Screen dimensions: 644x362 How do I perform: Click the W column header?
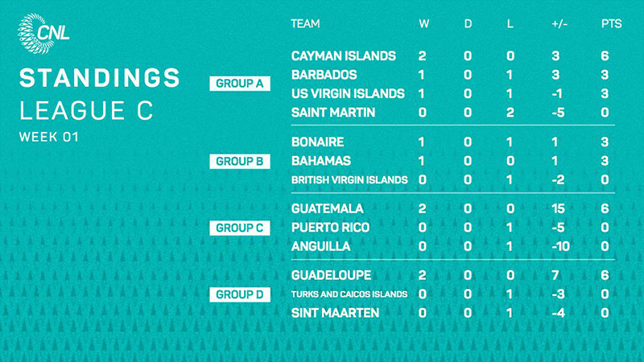(x=424, y=24)
